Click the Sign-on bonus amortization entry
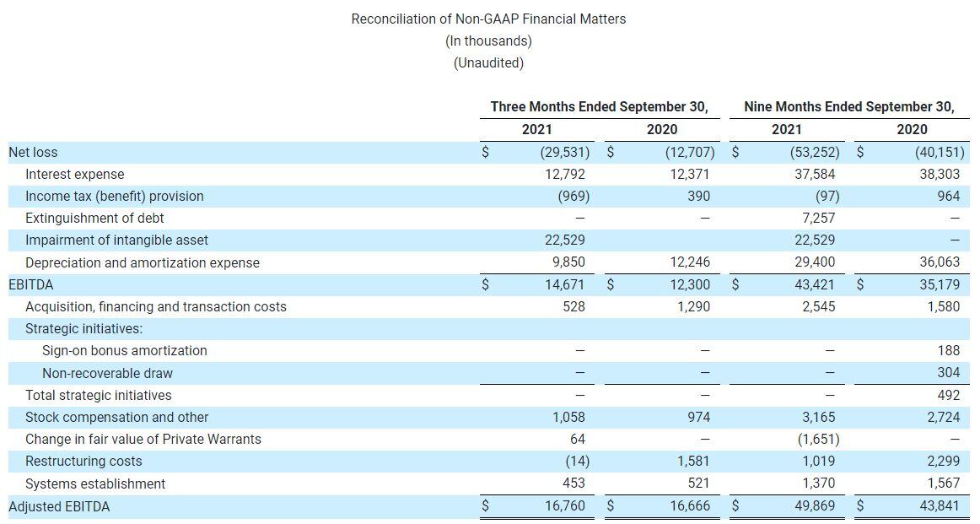This screenshot has width=980, height=524. (122, 350)
